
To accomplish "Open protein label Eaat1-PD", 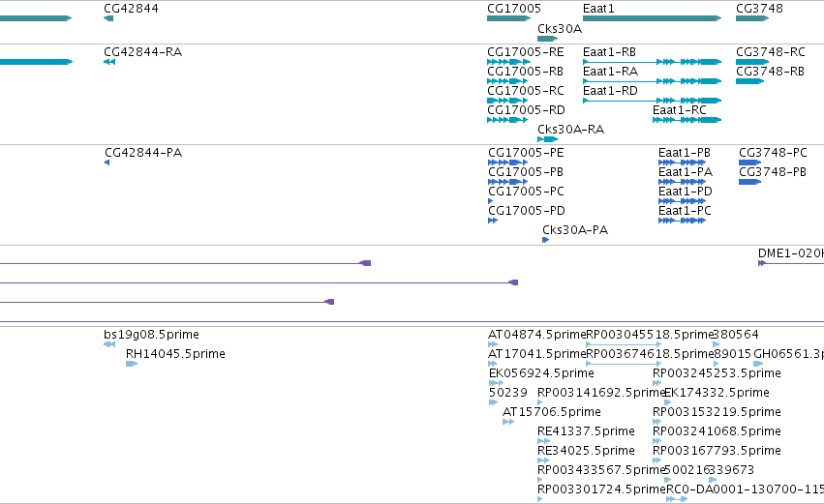I will click(686, 192).
